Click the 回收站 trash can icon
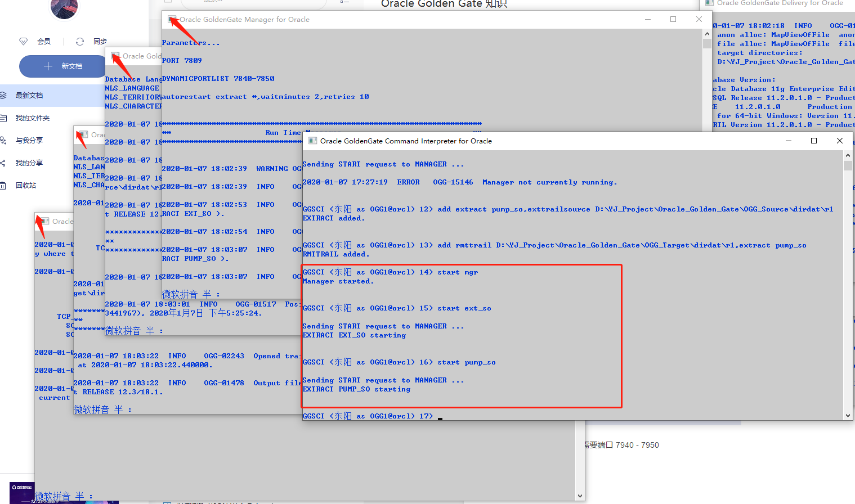Viewport: 855px width, 504px height. pyautogui.click(x=3, y=186)
